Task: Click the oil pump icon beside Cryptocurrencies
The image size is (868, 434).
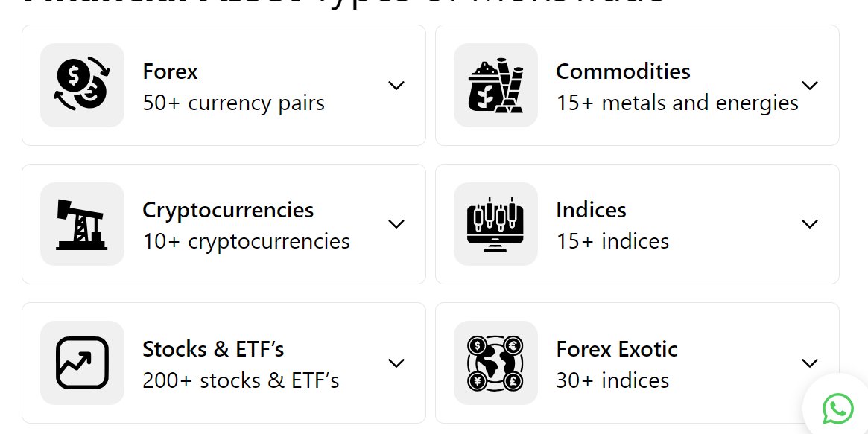Action: click(x=82, y=224)
